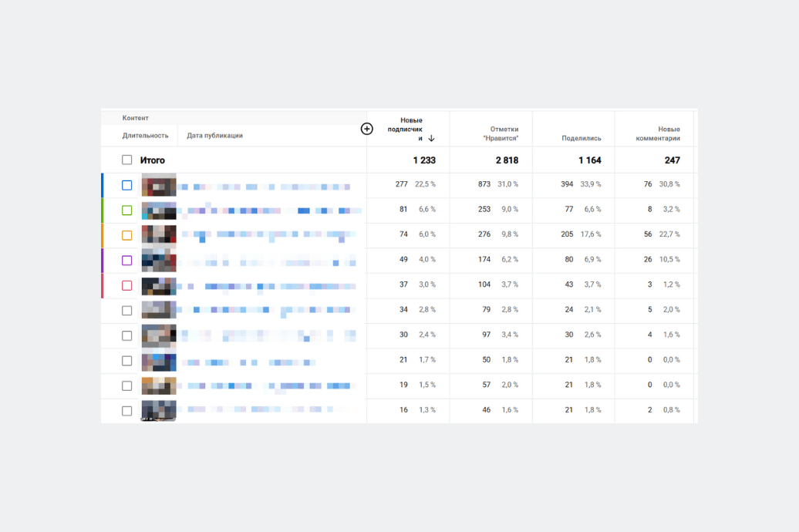
Task: Click the Длительность column label
Action: pyautogui.click(x=145, y=136)
